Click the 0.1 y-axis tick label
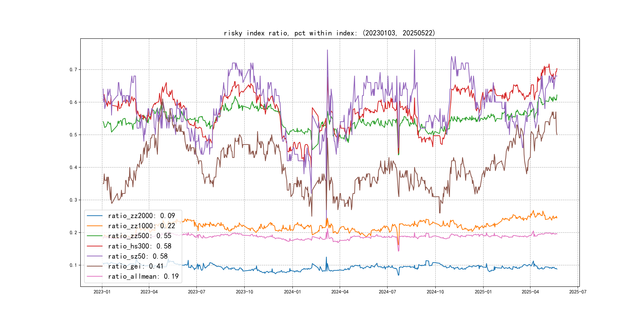Screen dimensions: 644x322 tap(73, 265)
